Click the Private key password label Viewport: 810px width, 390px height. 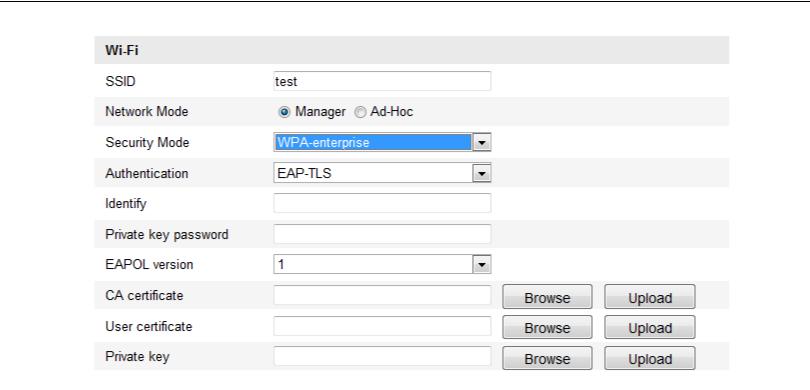pos(167,235)
